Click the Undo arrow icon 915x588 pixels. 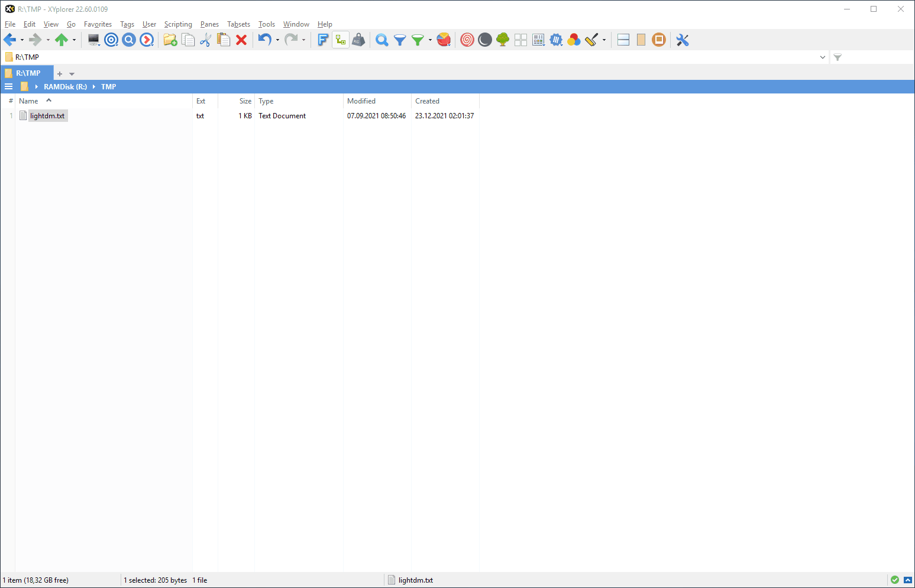(x=264, y=40)
